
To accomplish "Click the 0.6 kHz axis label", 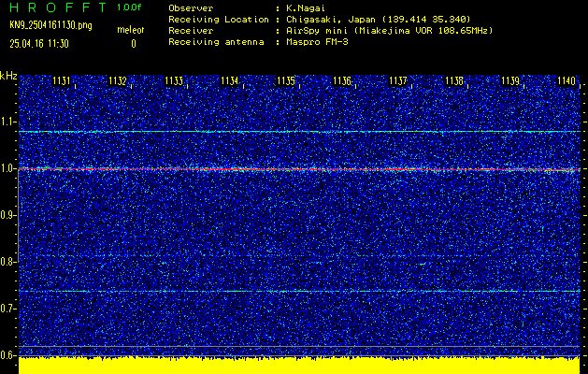I will click(x=7, y=355).
